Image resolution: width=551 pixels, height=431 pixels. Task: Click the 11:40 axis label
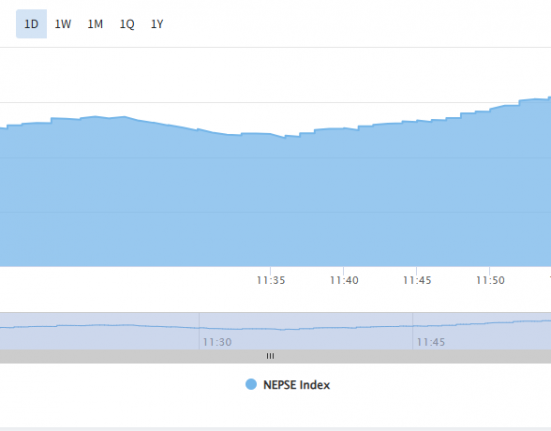click(x=344, y=280)
